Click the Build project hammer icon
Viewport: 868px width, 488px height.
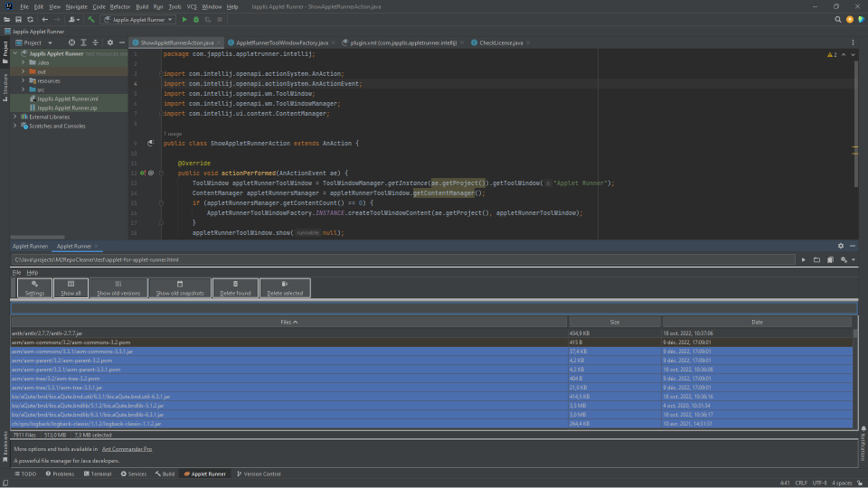(x=91, y=19)
